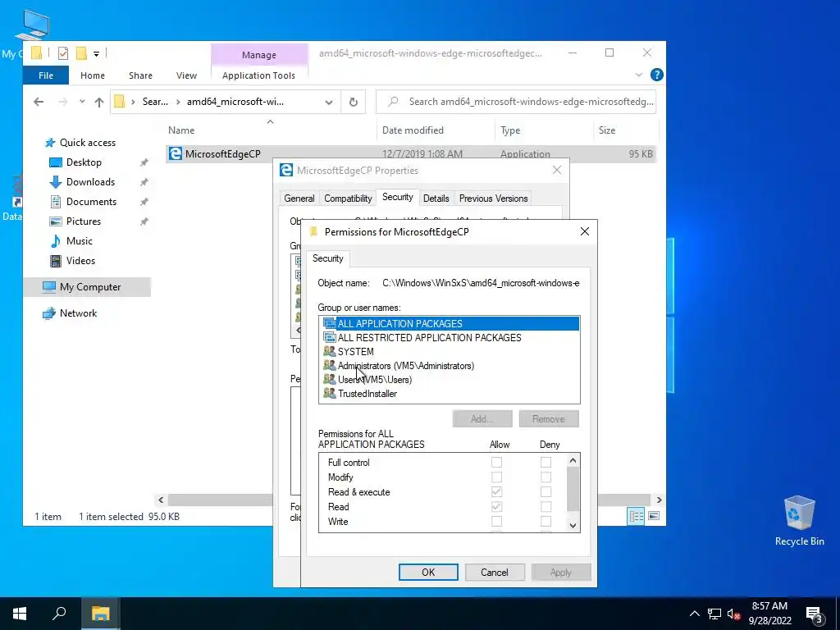Tick Deny checkbox for Read & execute

[546, 492]
